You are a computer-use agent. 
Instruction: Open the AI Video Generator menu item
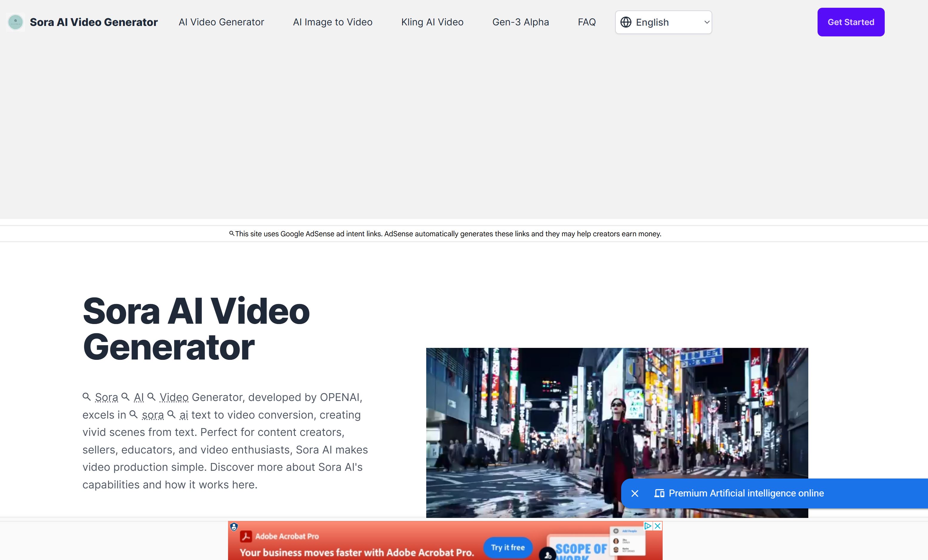[221, 22]
